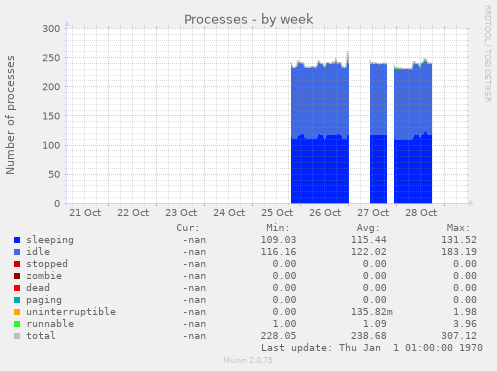Click sleeping maximum value 131.52

(x=459, y=240)
